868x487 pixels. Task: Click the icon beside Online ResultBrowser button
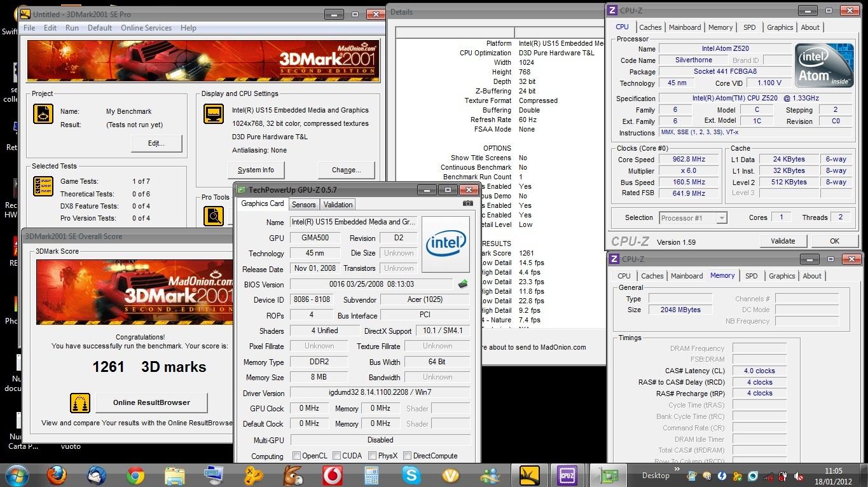tap(80, 402)
